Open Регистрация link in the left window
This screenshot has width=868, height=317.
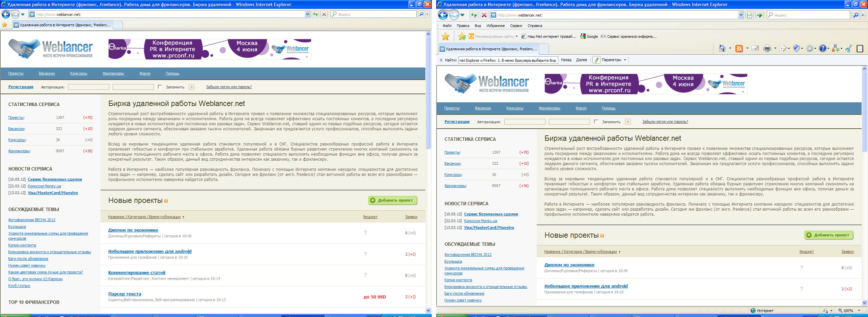(x=21, y=87)
